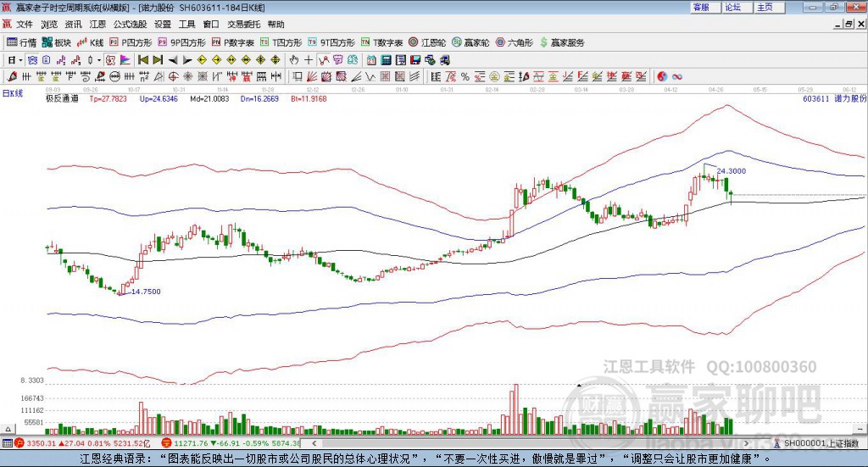
Task: Open the 窗口 menu
Action: 211,25
